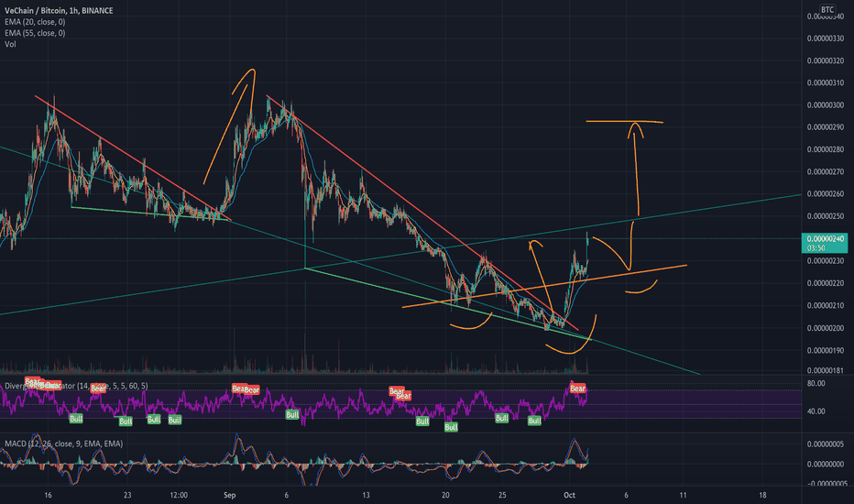The image size is (854, 504).
Task: Click the 40.00 level on divergence scale
Action: point(816,411)
